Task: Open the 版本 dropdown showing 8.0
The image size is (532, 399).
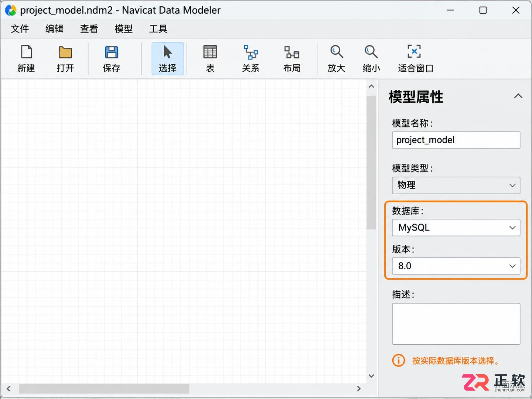Action: 456,266
